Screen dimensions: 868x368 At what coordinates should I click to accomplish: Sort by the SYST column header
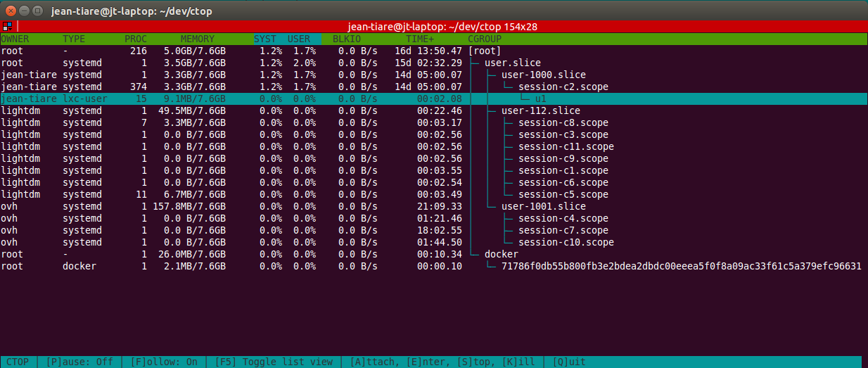click(265, 39)
